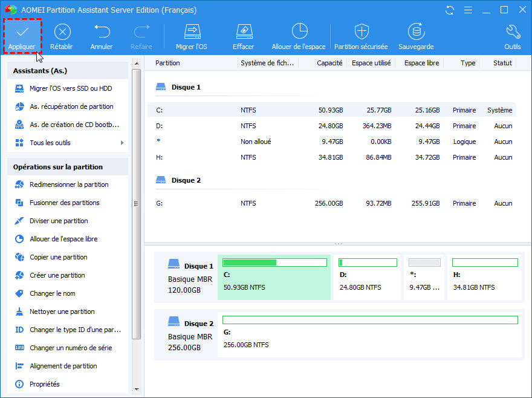This screenshot has width=532, height=398.
Task: Click the refresh icon in title bar
Action: (449, 10)
